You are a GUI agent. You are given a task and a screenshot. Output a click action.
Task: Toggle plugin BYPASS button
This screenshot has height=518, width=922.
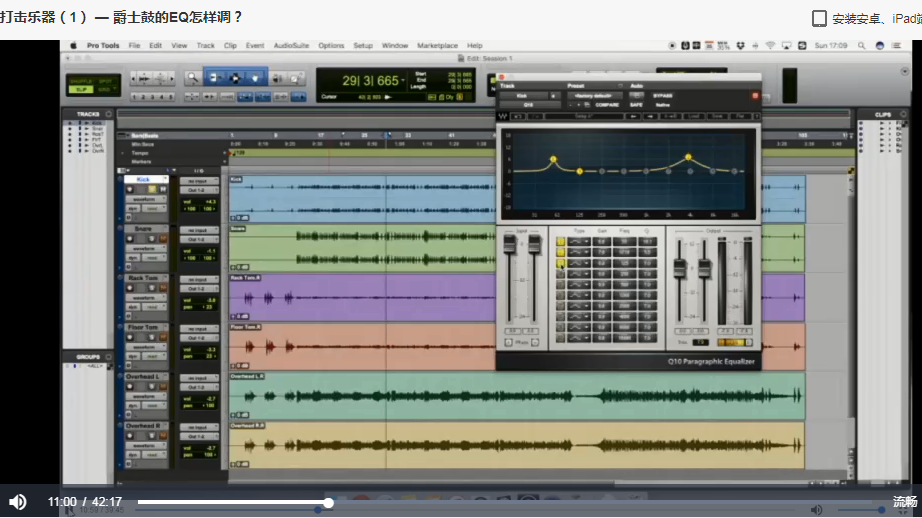[x=663, y=95]
